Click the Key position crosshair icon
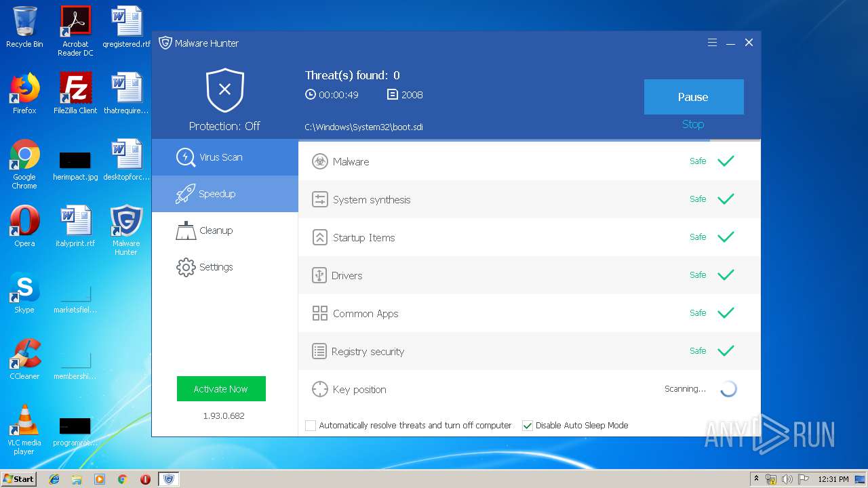The width and height of the screenshot is (868, 488). pos(319,389)
